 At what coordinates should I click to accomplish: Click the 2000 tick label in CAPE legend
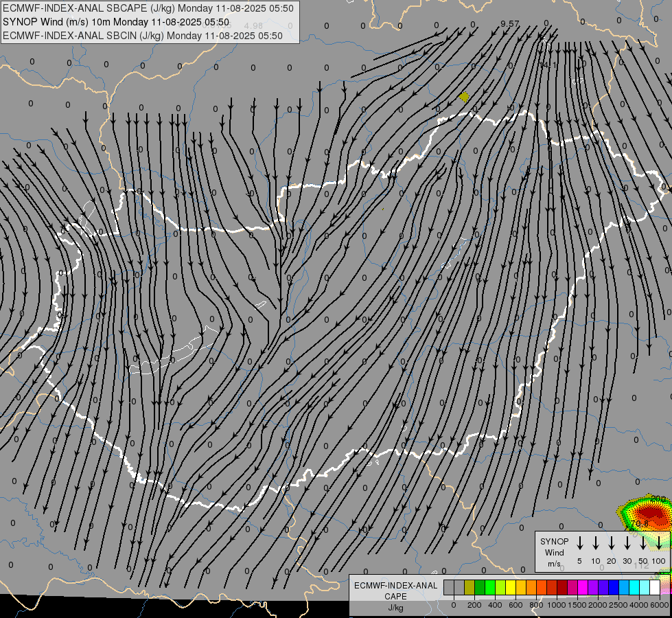(598, 605)
